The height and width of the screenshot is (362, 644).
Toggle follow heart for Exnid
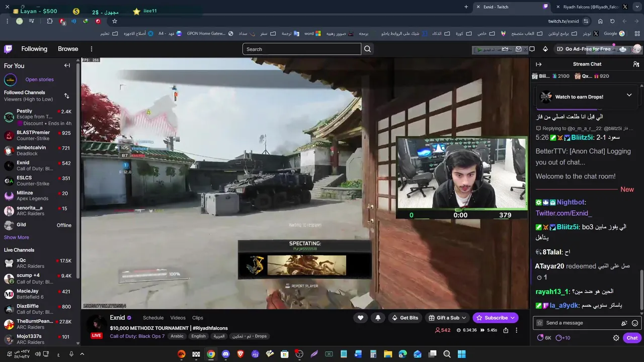coord(360,318)
